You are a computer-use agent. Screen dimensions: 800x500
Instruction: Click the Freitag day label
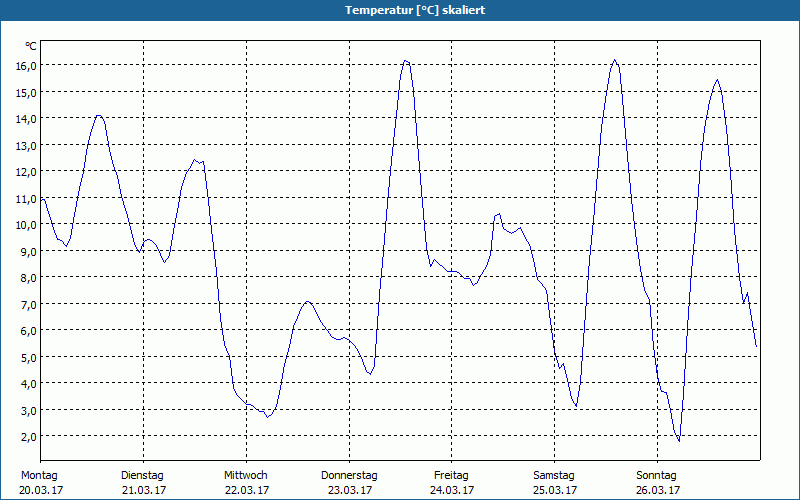pos(452,476)
